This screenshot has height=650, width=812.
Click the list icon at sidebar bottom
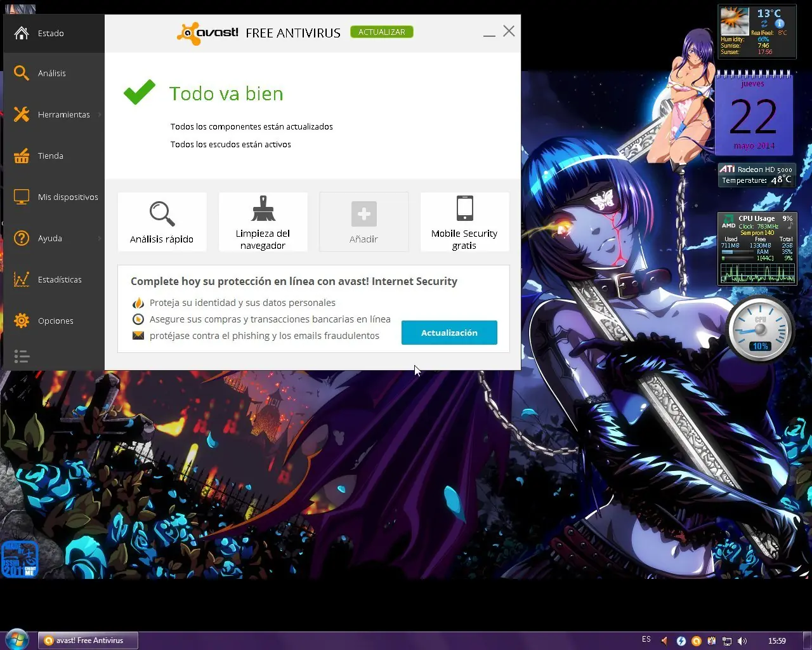pyautogui.click(x=22, y=356)
